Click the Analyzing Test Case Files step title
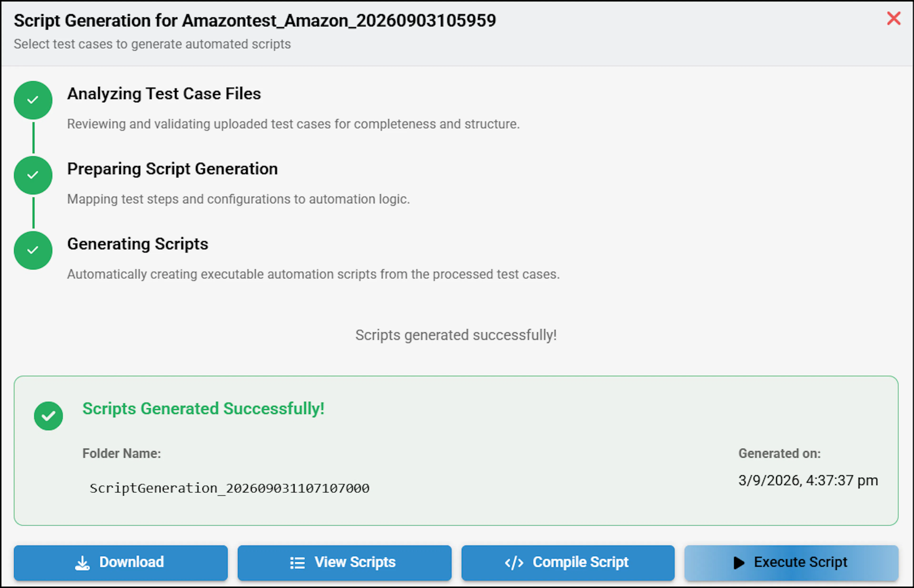This screenshot has width=914, height=588. [164, 93]
